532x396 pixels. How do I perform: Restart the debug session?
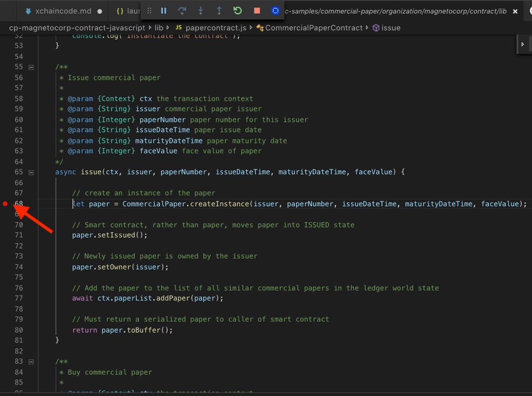point(238,11)
